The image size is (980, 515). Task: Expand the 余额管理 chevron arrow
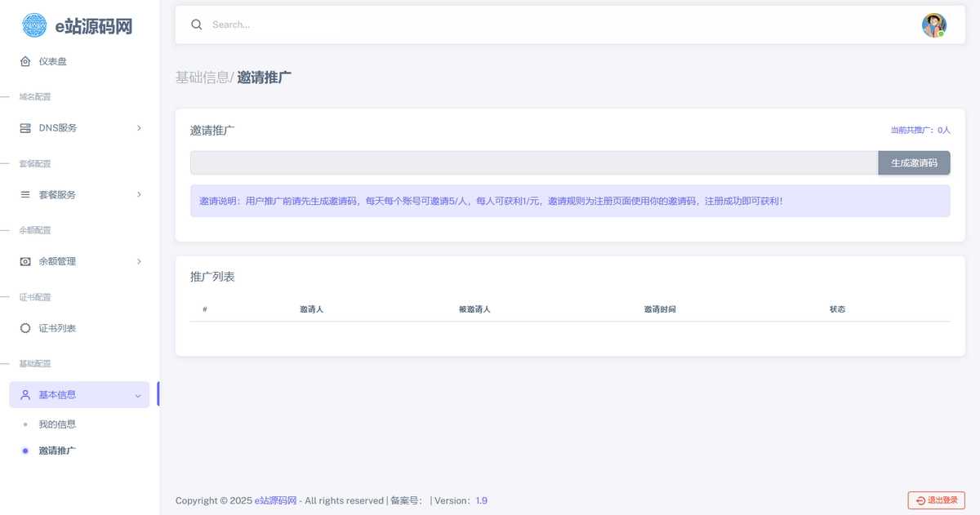139,261
